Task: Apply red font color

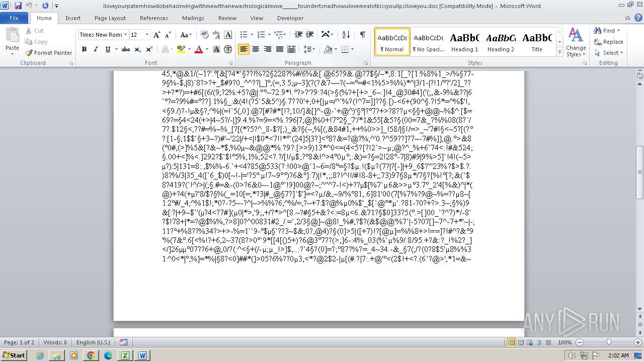Action: (198, 49)
